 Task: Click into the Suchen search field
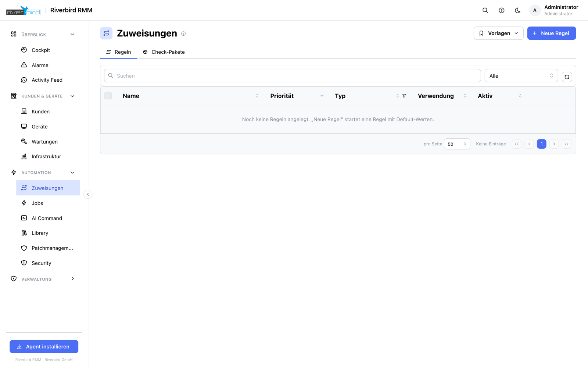(x=292, y=76)
